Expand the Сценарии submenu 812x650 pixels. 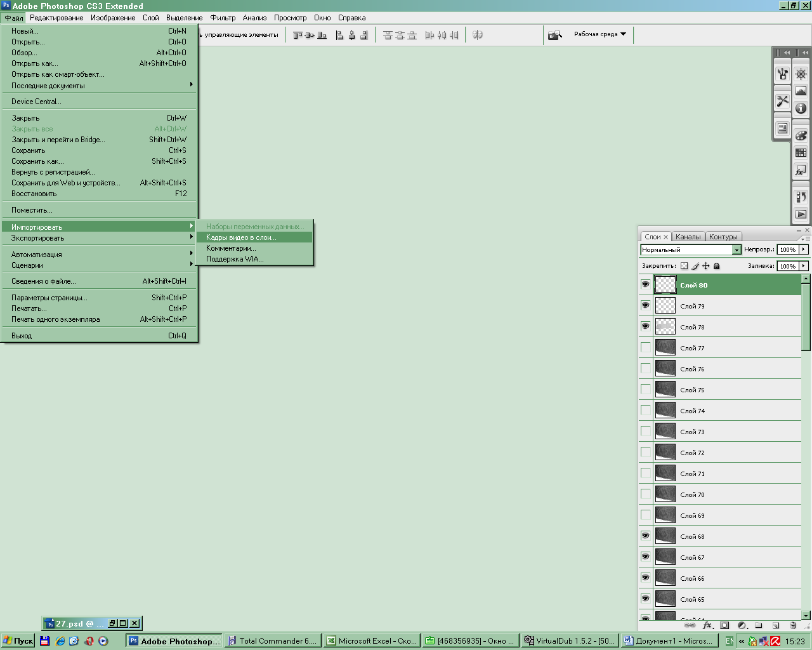(x=100, y=265)
